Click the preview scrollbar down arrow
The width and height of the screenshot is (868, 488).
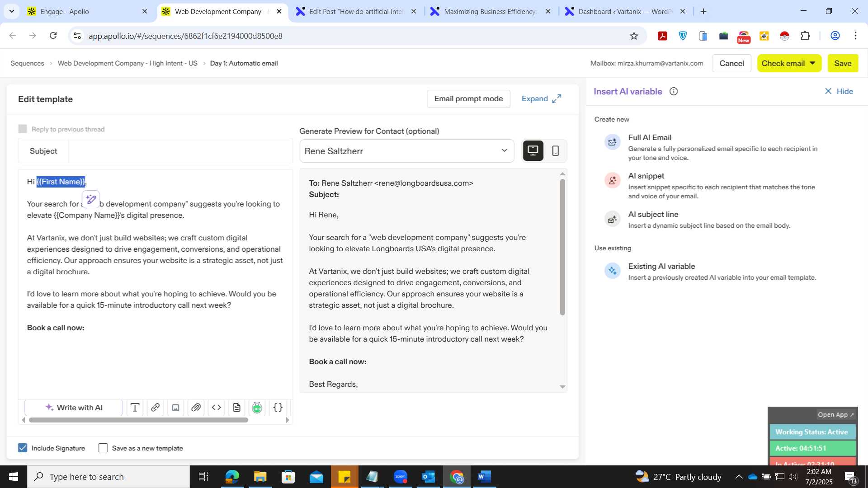pyautogui.click(x=562, y=387)
